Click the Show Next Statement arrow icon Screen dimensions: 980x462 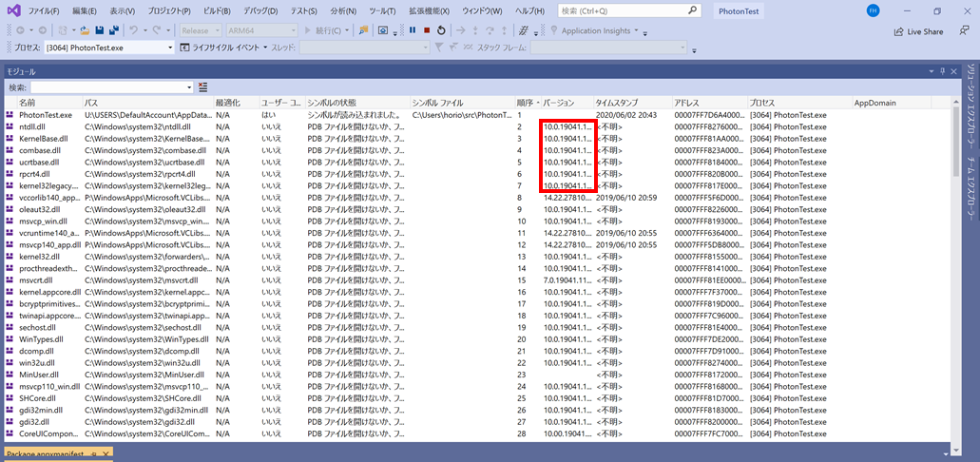coord(461,30)
